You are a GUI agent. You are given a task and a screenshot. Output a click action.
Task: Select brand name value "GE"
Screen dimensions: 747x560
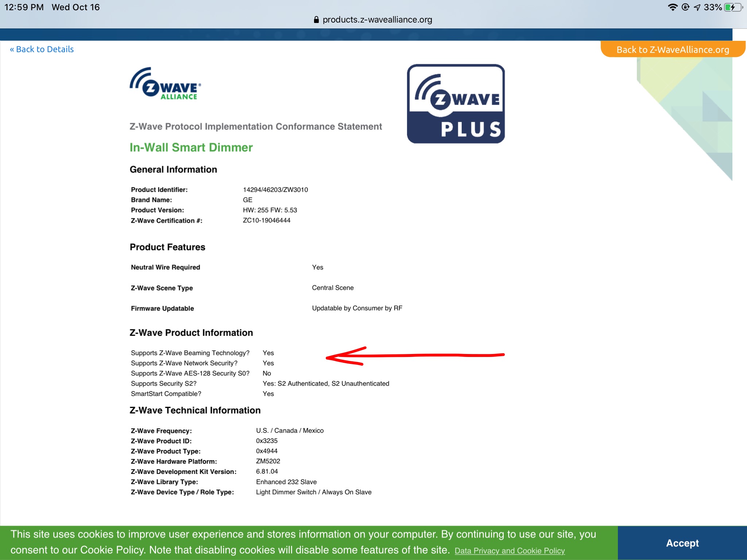(x=248, y=200)
